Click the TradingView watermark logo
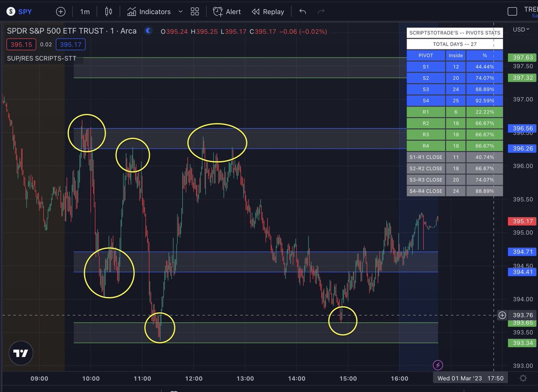Viewport: 538px width, 392px height. pos(22,353)
